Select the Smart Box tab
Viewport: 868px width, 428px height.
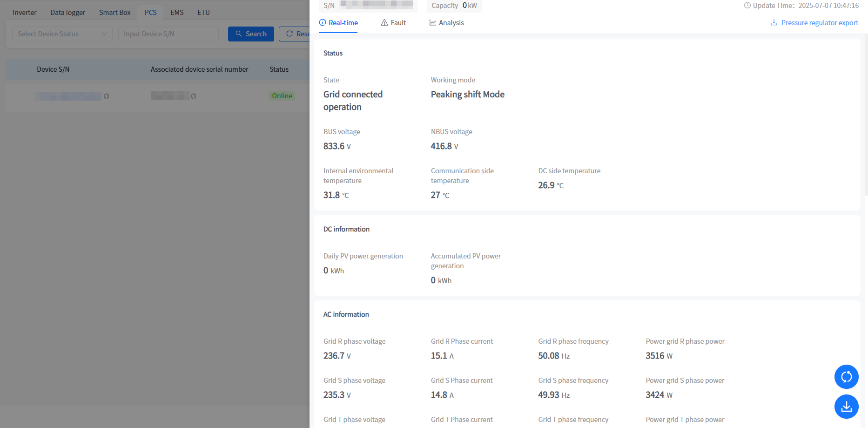tap(114, 13)
